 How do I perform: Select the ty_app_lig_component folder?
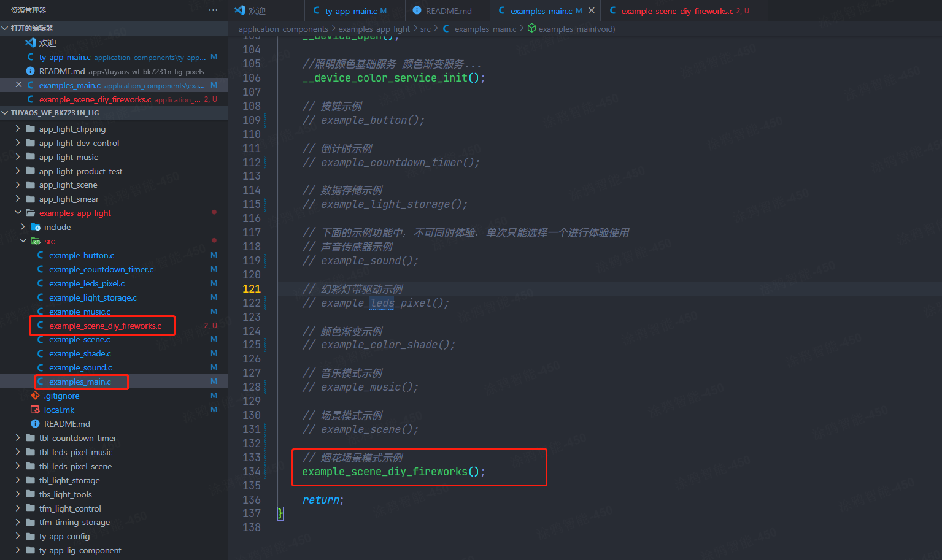click(80, 550)
